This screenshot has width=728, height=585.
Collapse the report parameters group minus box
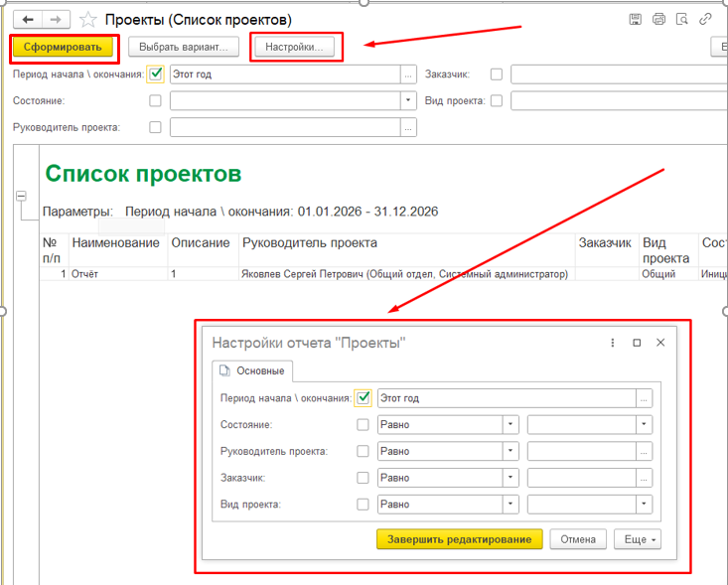point(21,196)
